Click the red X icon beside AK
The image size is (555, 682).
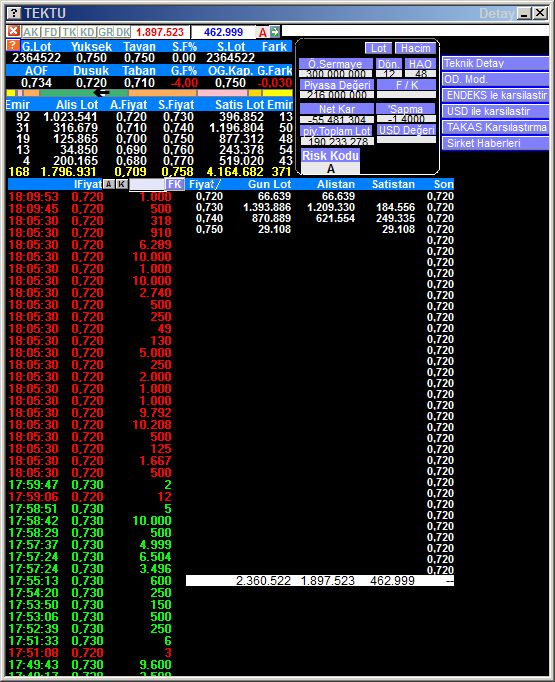click(x=14, y=31)
